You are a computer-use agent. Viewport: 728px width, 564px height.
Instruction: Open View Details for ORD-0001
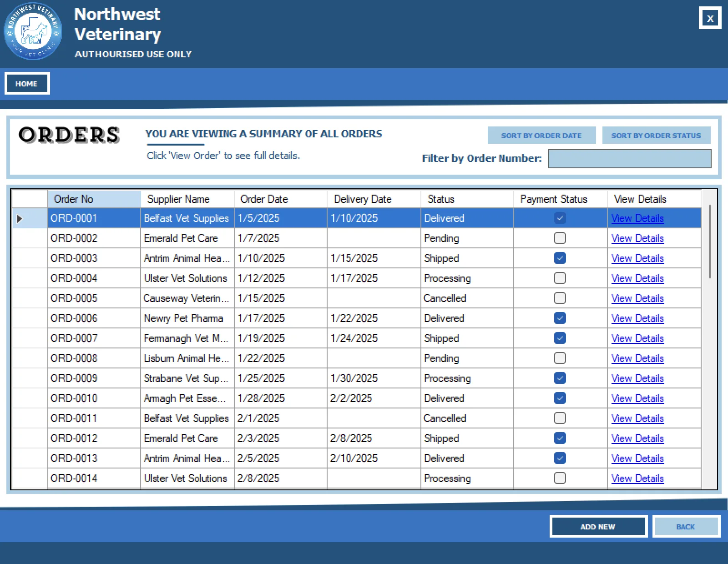pyautogui.click(x=637, y=218)
